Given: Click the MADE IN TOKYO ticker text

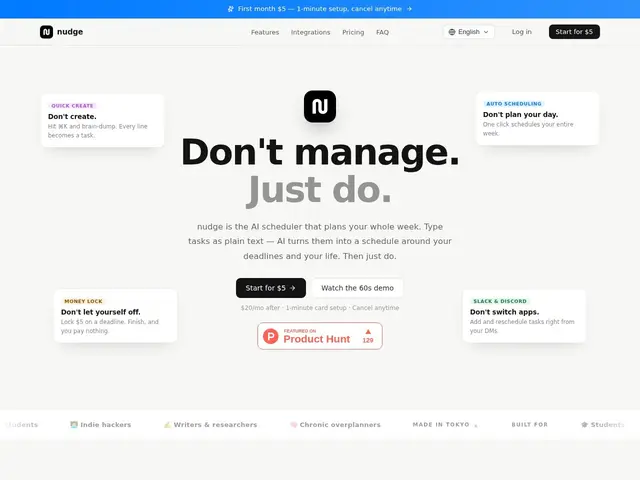Looking at the screenshot, I should point(441,424).
